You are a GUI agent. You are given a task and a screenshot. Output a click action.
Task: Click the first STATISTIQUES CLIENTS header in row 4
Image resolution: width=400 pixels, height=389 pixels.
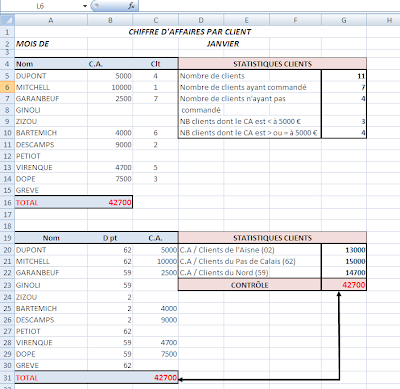(272, 64)
